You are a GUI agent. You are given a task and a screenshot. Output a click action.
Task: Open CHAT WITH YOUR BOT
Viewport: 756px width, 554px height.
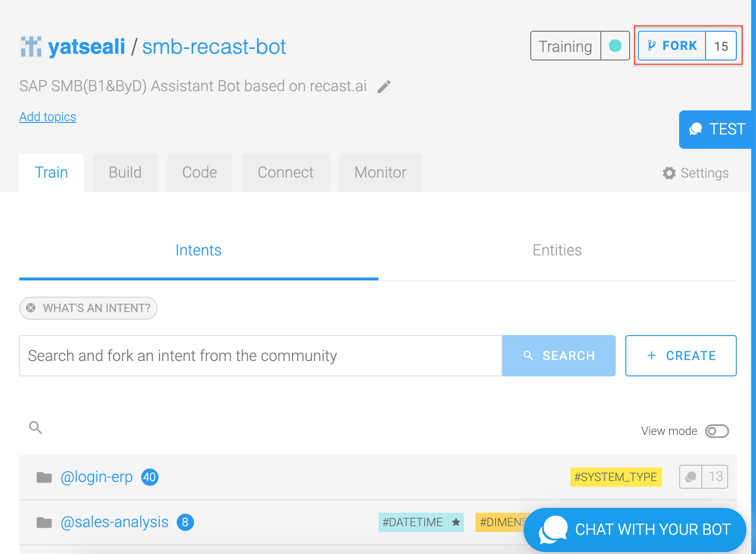click(x=635, y=530)
